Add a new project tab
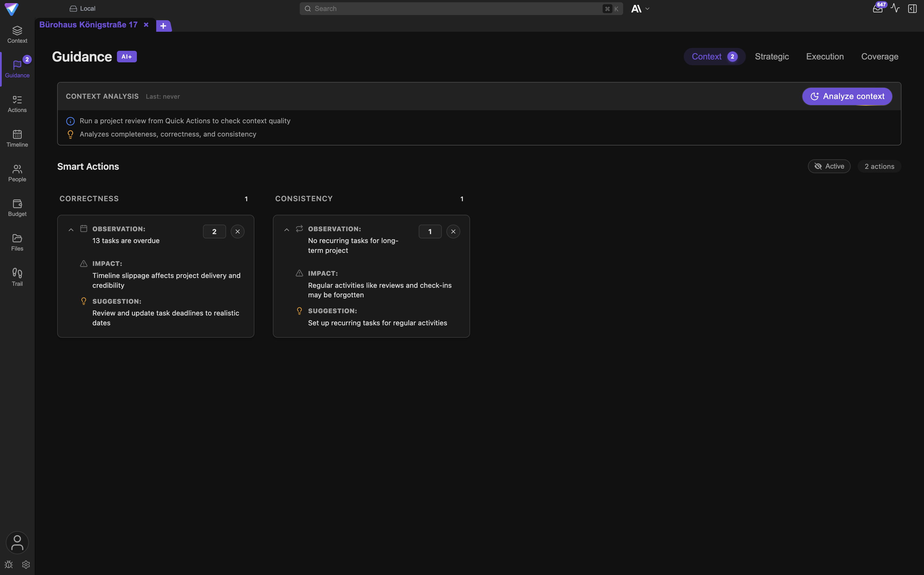The image size is (924, 575). [163, 26]
